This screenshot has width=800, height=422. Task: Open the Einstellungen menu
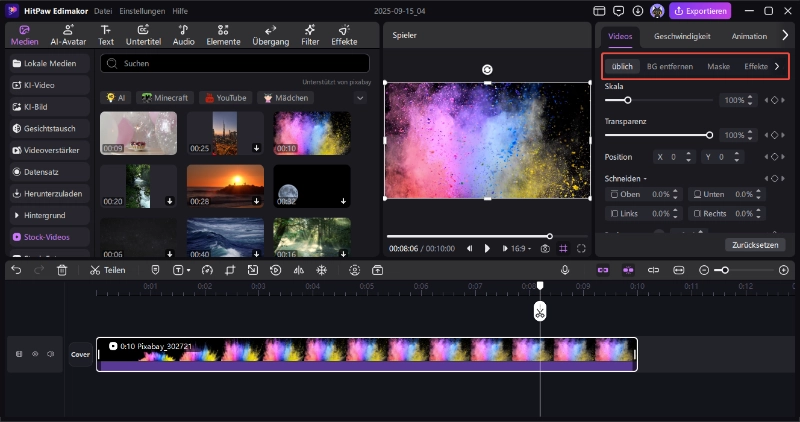pyautogui.click(x=142, y=11)
